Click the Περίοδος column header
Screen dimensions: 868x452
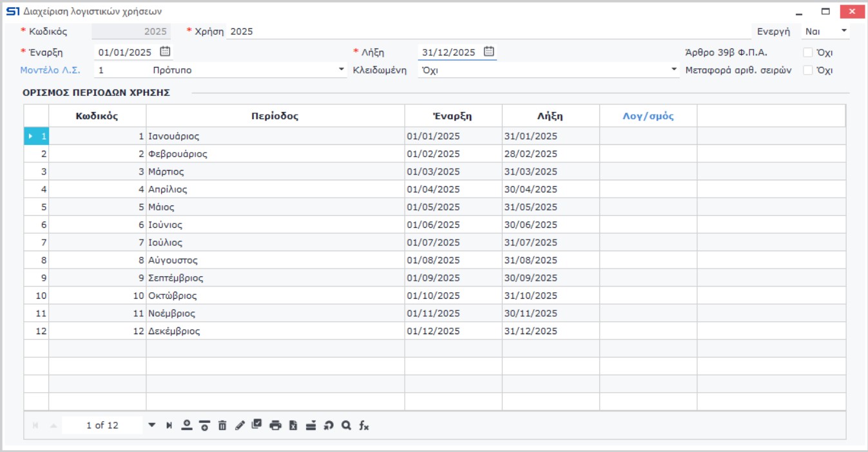pos(275,117)
